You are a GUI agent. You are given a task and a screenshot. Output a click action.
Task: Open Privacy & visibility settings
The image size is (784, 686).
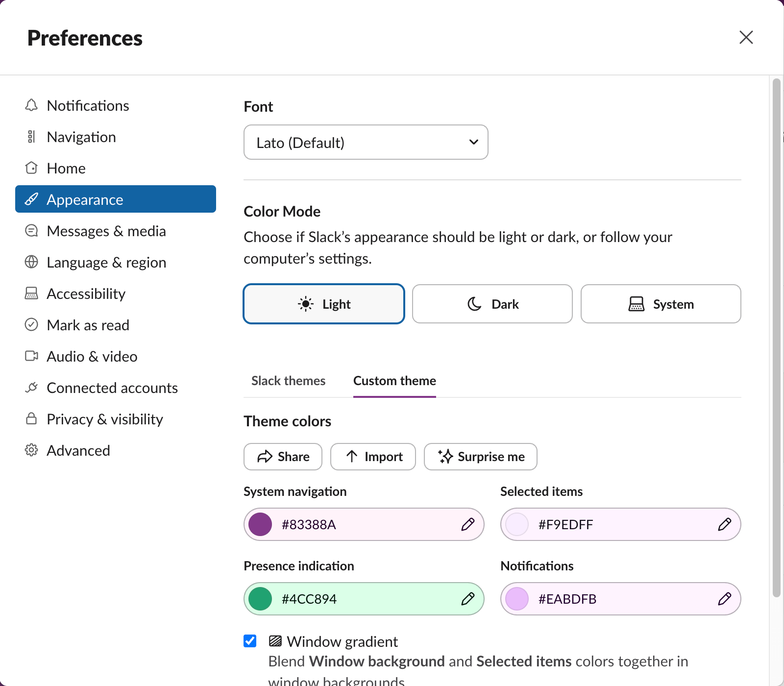tap(116, 419)
